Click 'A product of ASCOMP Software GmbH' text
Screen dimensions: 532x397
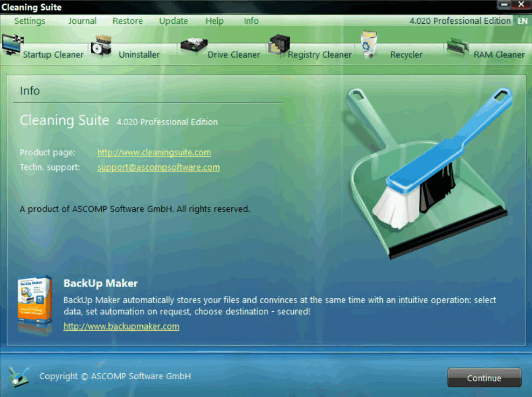pos(96,209)
